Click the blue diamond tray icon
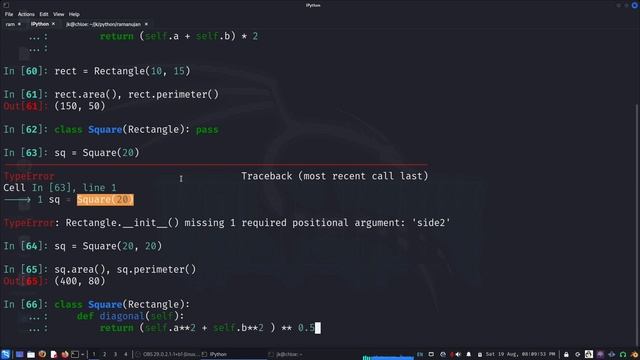The width and height of the screenshot is (640, 360). [x=611, y=354]
